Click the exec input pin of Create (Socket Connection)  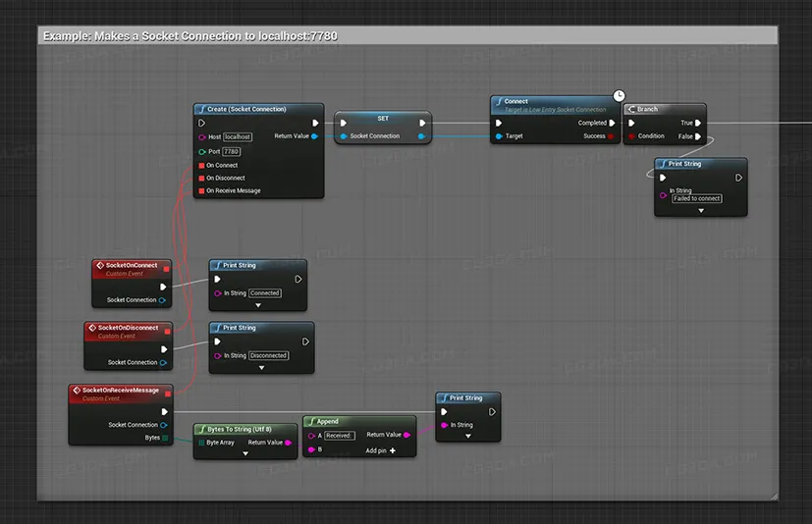pos(202,123)
